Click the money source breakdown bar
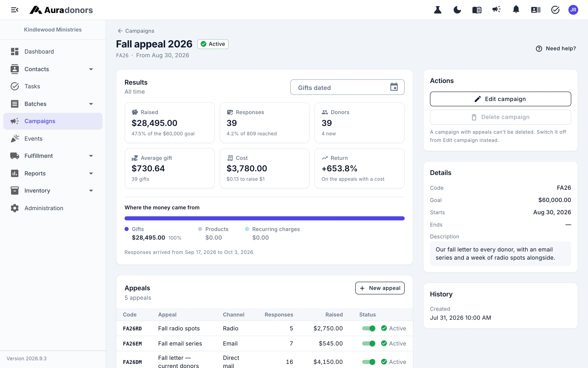Screen dimensions: 588x368 click(x=264, y=218)
